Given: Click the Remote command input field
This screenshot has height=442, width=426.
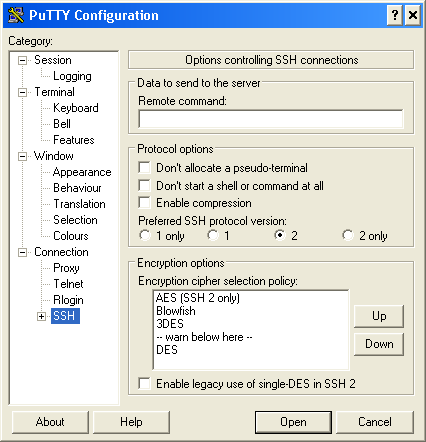Looking at the screenshot, I should 271,119.
